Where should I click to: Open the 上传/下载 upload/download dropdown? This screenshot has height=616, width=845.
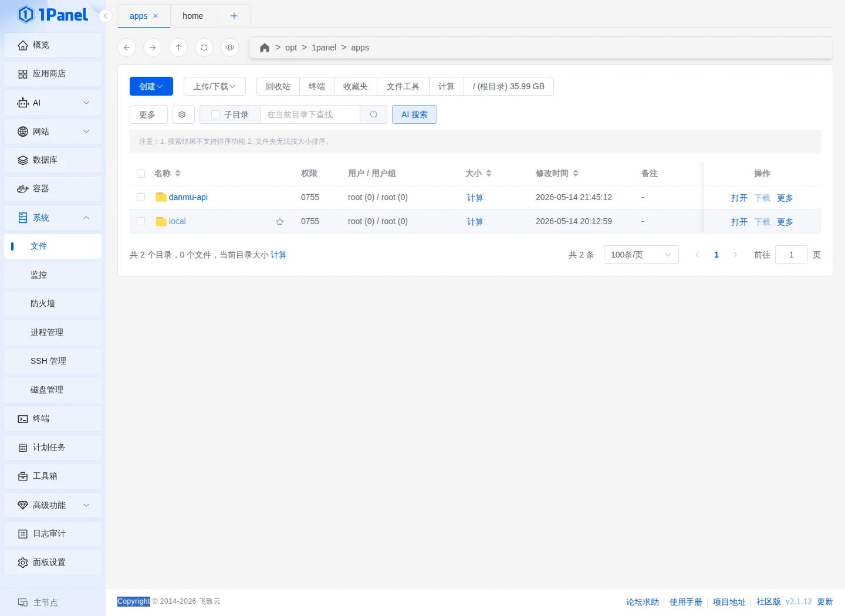pos(215,86)
